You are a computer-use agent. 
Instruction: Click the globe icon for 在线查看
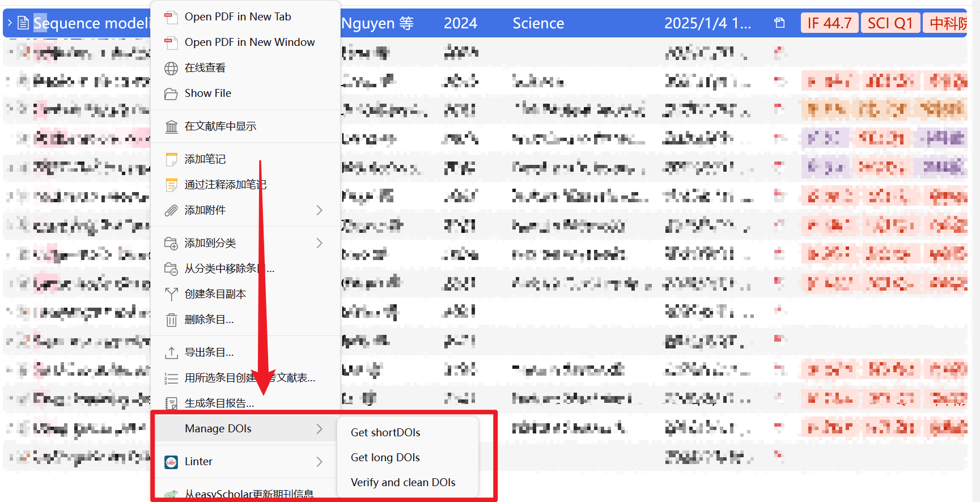(x=171, y=69)
